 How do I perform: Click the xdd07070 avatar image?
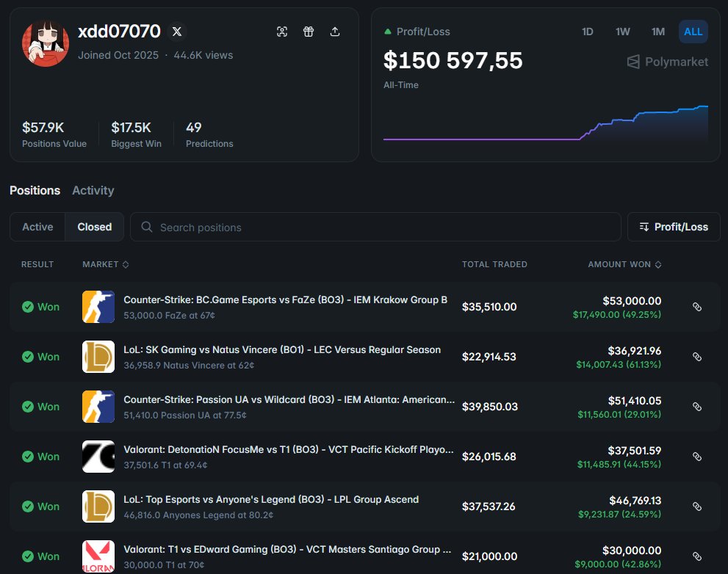[x=46, y=43]
